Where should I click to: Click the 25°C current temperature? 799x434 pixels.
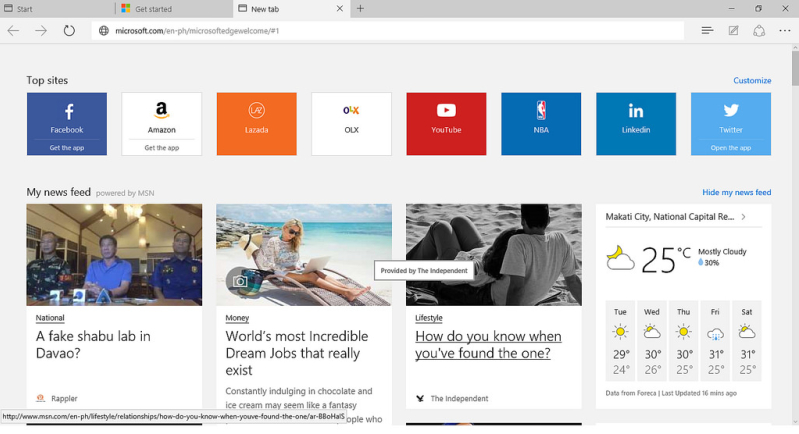tap(665, 260)
